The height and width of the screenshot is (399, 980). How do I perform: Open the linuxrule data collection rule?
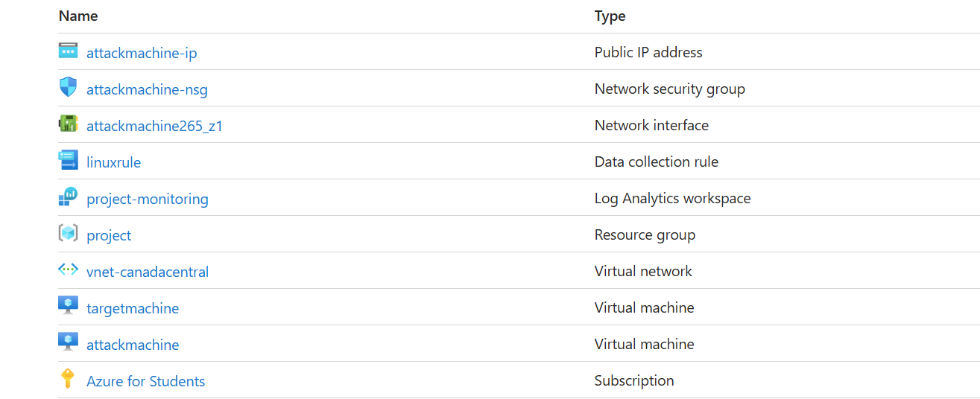coord(113,162)
